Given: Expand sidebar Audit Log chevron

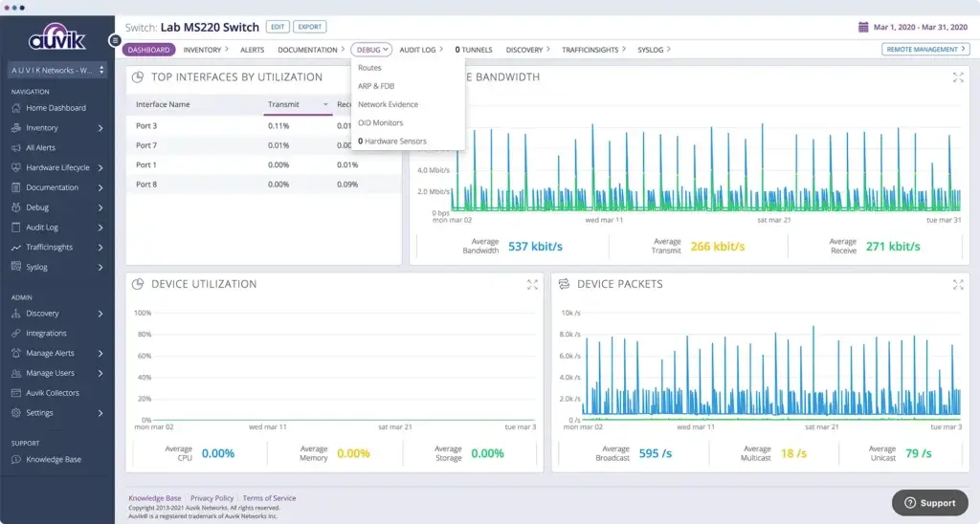Looking at the screenshot, I should point(100,228).
